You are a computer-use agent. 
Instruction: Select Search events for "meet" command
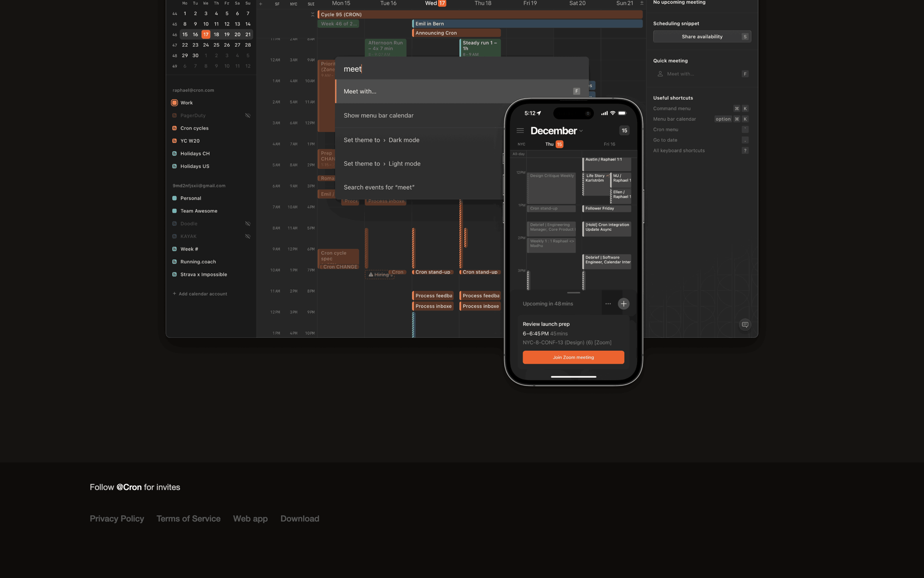[420, 187]
